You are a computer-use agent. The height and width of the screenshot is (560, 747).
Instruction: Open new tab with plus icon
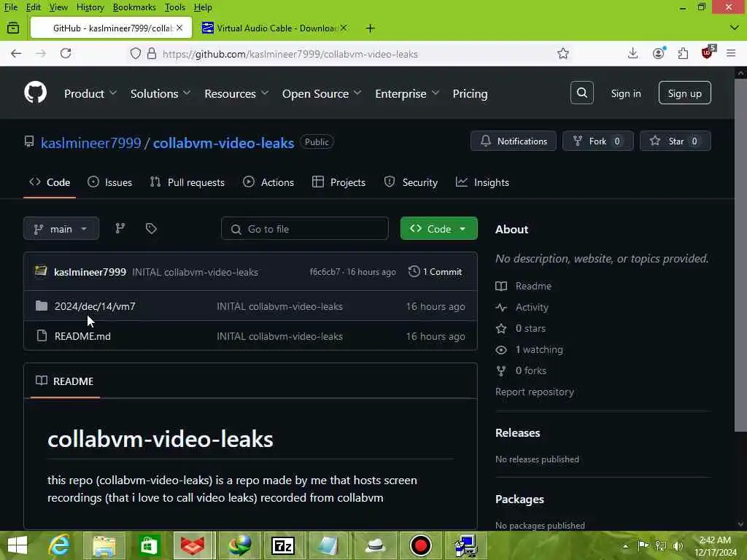(x=370, y=28)
